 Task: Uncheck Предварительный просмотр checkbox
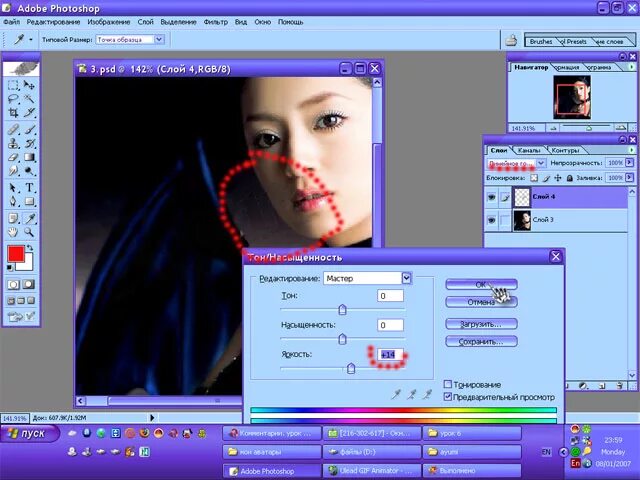(x=448, y=396)
